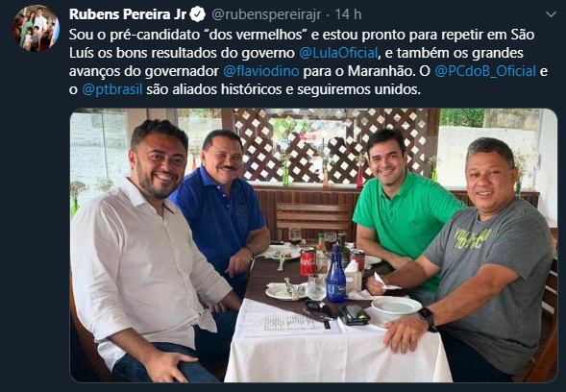Select the @ptbrasil mention
Viewport: 566px width, 392px height.
pyautogui.click(x=112, y=89)
